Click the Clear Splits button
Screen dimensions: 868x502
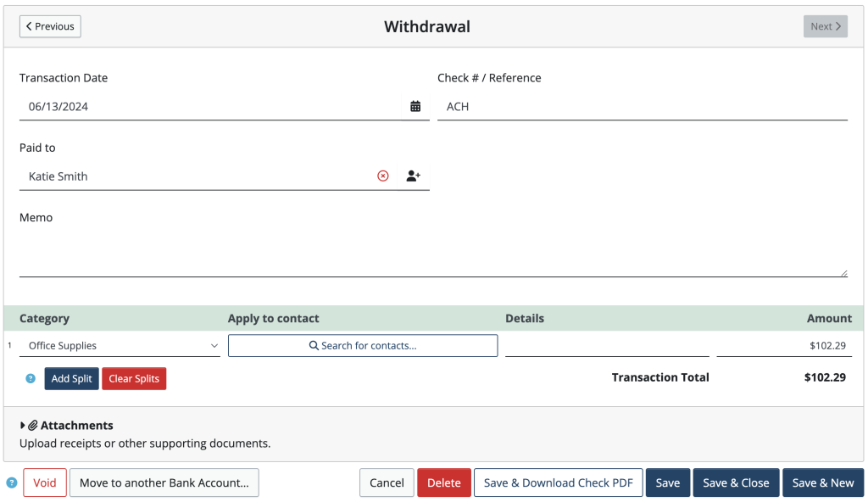coord(134,378)
